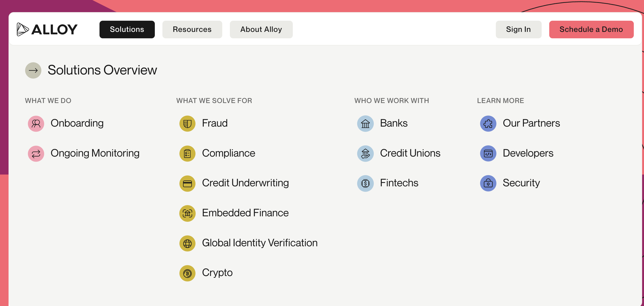The image size is (644, 306).
Task: Click the Onboarding people icon
Action: coord(36,123)
